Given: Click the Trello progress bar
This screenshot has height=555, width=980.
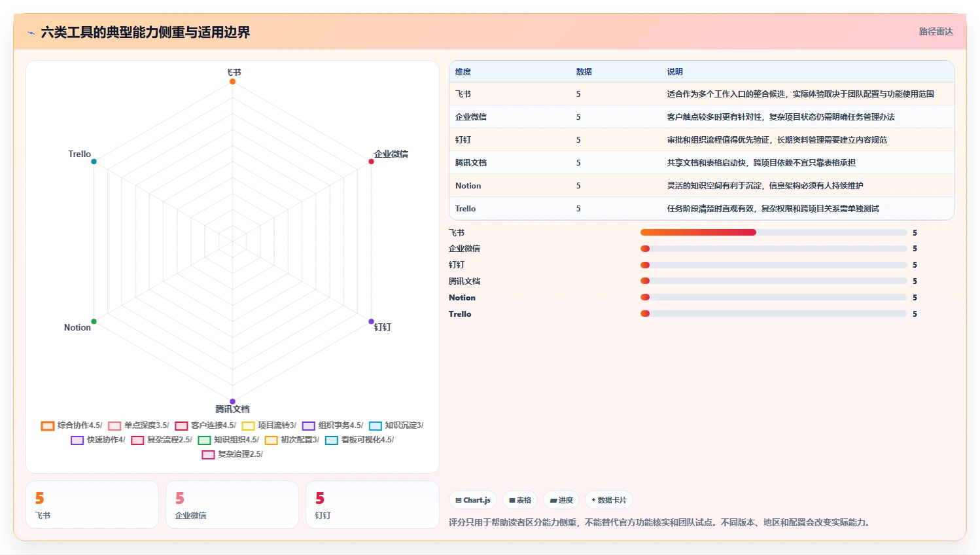Looking at the screenshot, I should pos(774,313).
